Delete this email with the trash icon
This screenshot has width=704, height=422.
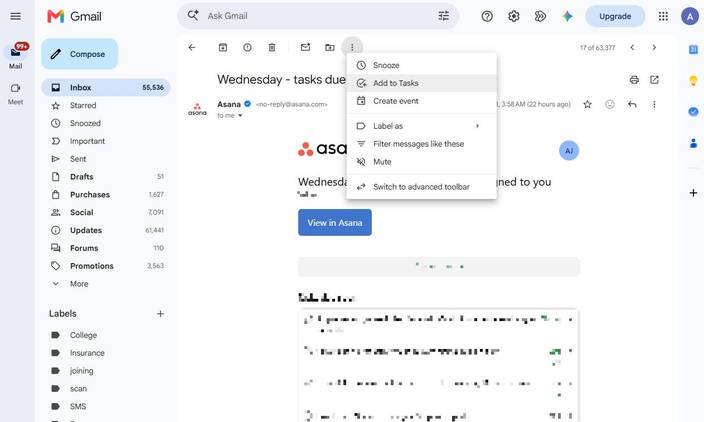click(x=272, y=47)
